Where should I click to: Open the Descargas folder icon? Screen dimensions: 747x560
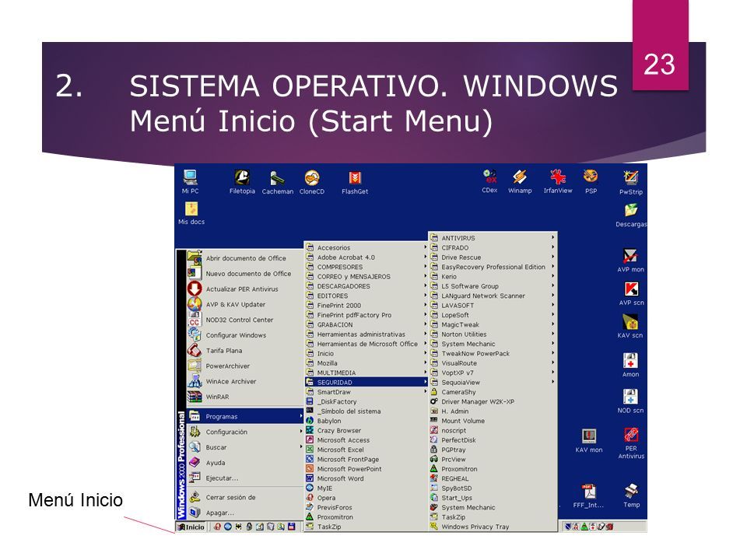tap(631, 215)
